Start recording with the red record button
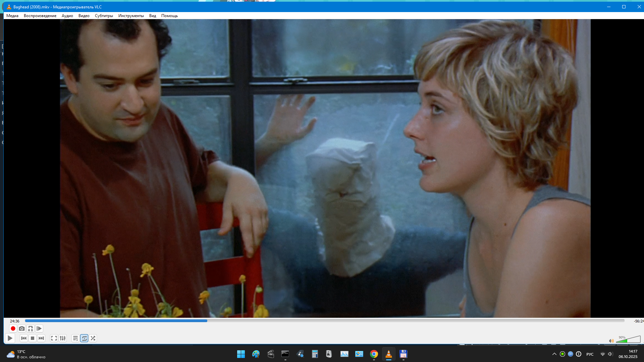Viewport: 644px width, 362px height. point(13,328)
